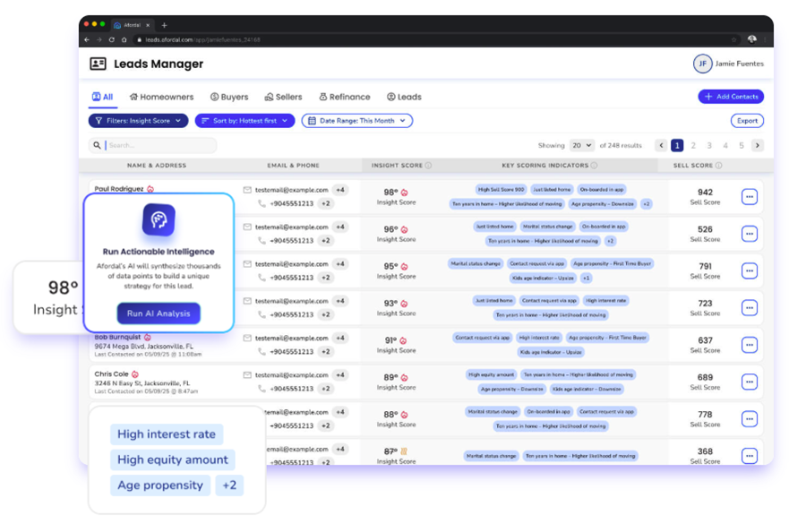The image size is (806, 532).
Task: Switch to the Leads tab
Action: (404, 97)
